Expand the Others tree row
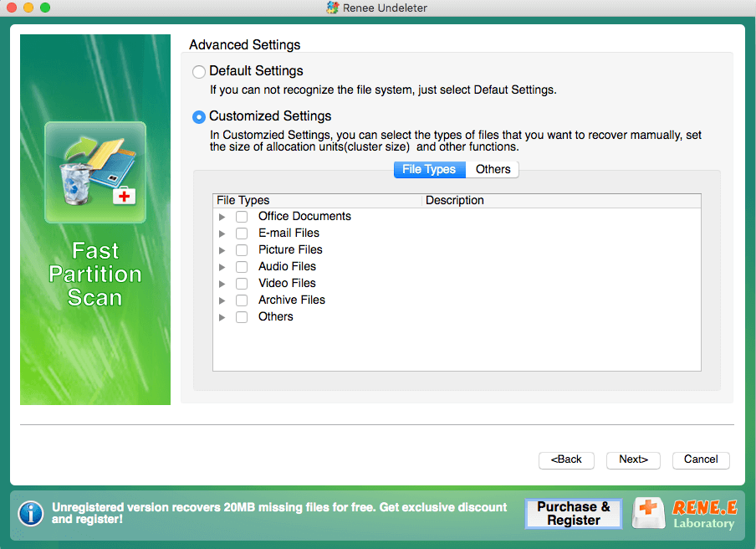The image size is (756, 549). coord(222,317)
